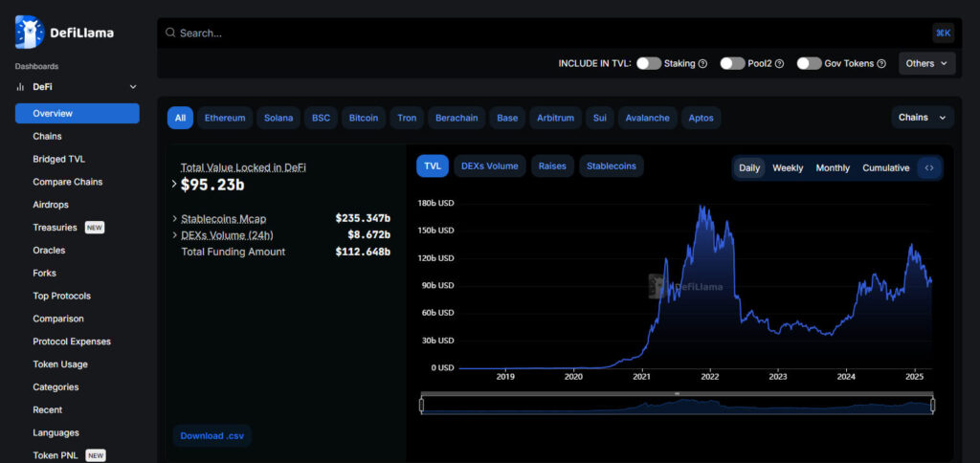Click the DefiLlama logo icon
Image resolution: width=980 pixels, height=463 pixels.
pyautogui.click(x=30, y=32)
